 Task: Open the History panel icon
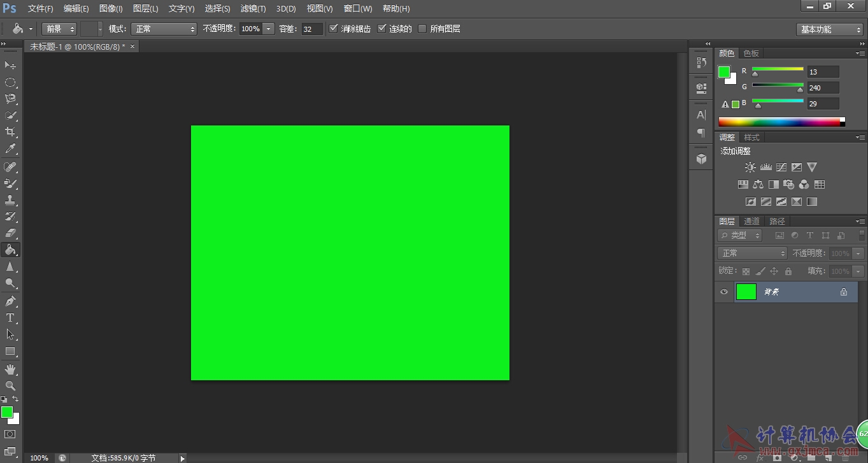pos(701,62)
